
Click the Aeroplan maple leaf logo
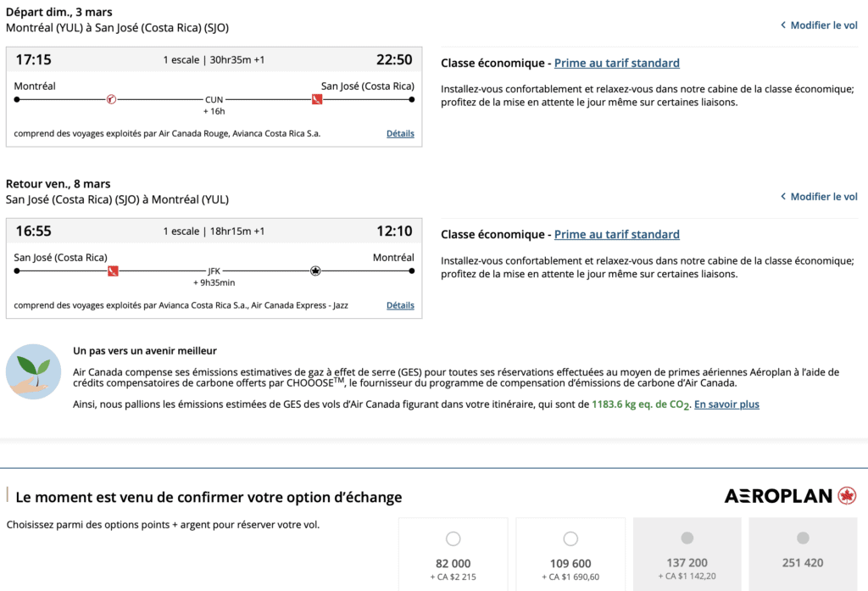click(x=846, y=496)
